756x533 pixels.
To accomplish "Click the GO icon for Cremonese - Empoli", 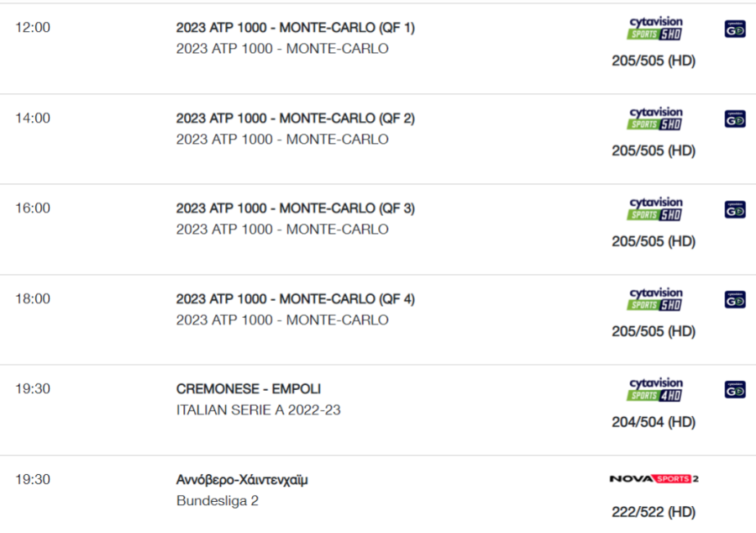I will tap(735, 389).
